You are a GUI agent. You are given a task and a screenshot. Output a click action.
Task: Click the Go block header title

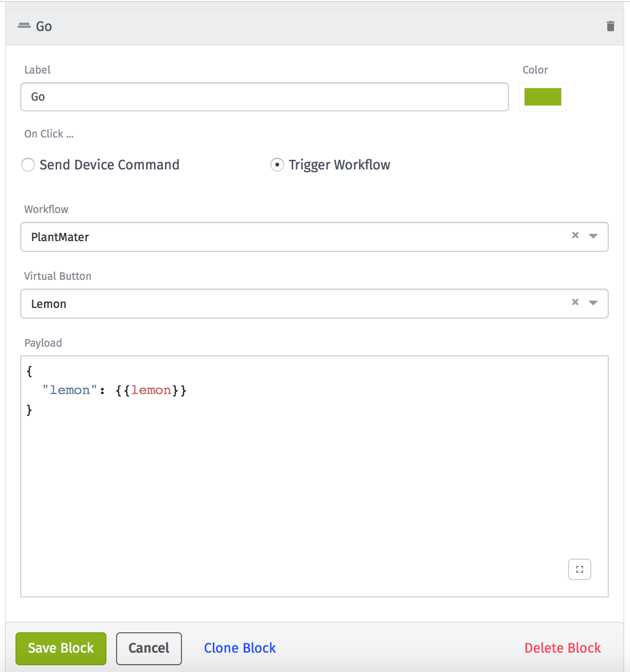44,26
